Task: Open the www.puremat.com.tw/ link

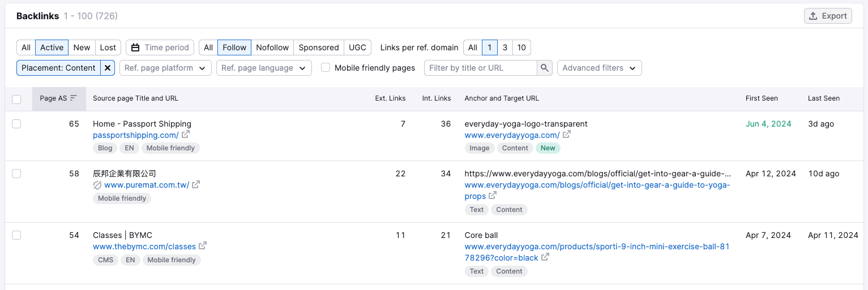Action: (147, 185)
